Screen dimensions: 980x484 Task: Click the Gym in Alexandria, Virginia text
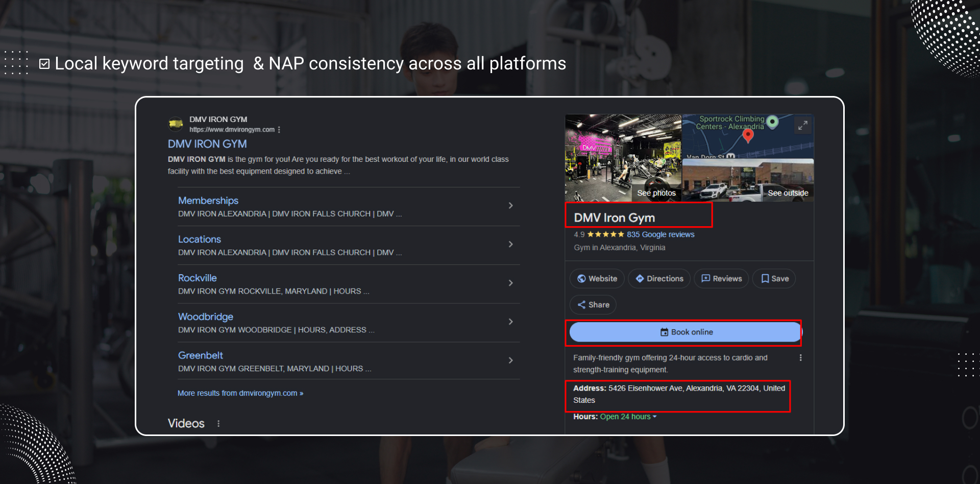tap(619, 248)
